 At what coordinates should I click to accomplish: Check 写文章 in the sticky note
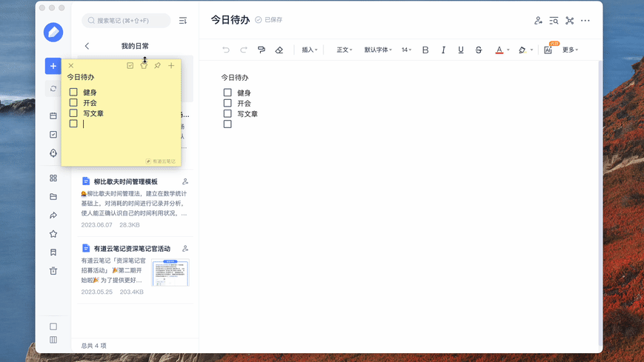[x=73, y=113]
